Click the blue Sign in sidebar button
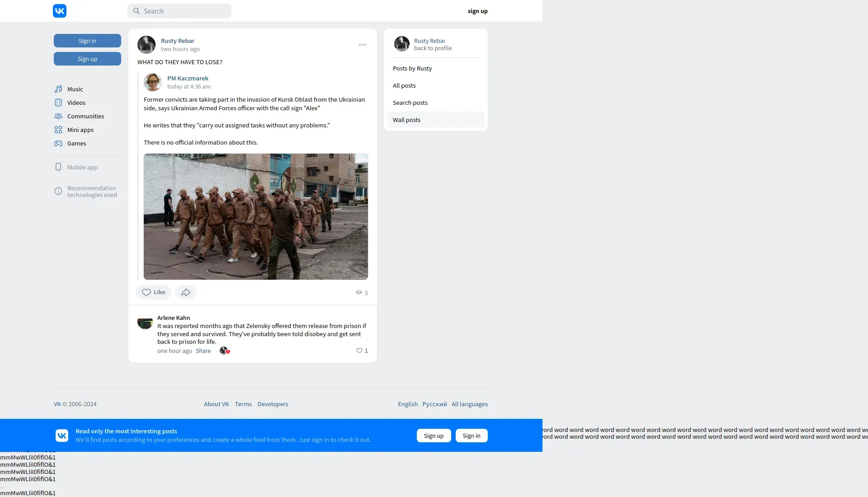The height and width of the screenshot is (497, 868). pos(87,41)
